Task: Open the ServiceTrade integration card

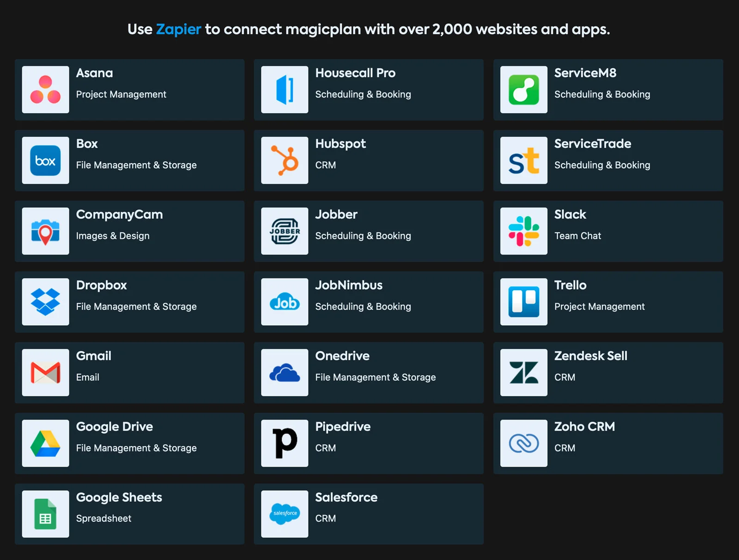Action: (607, 160)
